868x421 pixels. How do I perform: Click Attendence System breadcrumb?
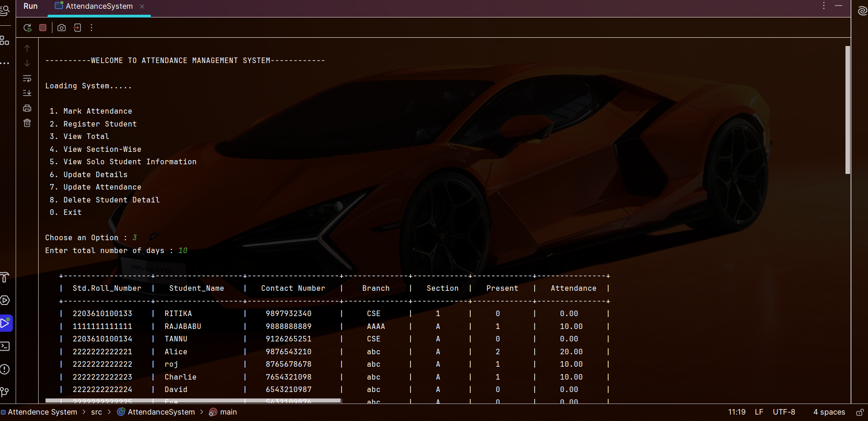click(42, 412)
